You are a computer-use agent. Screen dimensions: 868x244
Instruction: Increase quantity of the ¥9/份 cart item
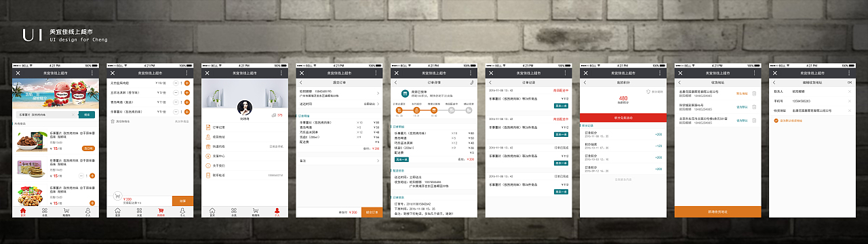point(186,112)
